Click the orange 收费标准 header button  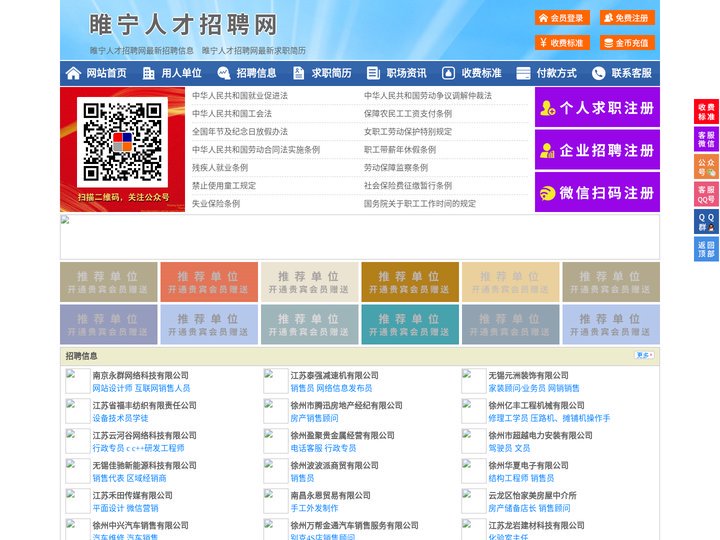(562, 43)
